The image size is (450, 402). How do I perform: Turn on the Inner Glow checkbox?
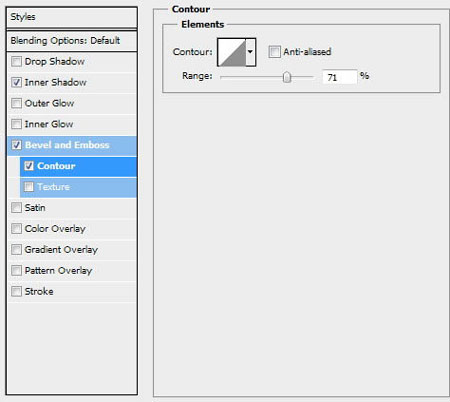pos(16,124)
